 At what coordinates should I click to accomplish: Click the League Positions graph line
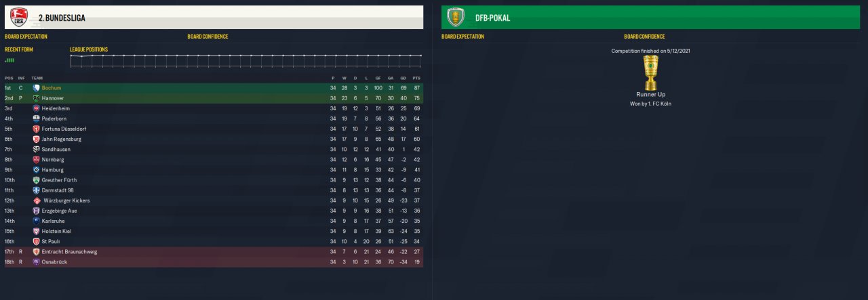coord(245,56)
